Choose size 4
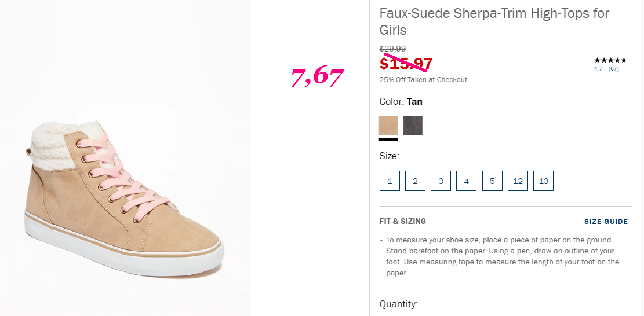Screen dimensions: 644x316 coord(467,181)
